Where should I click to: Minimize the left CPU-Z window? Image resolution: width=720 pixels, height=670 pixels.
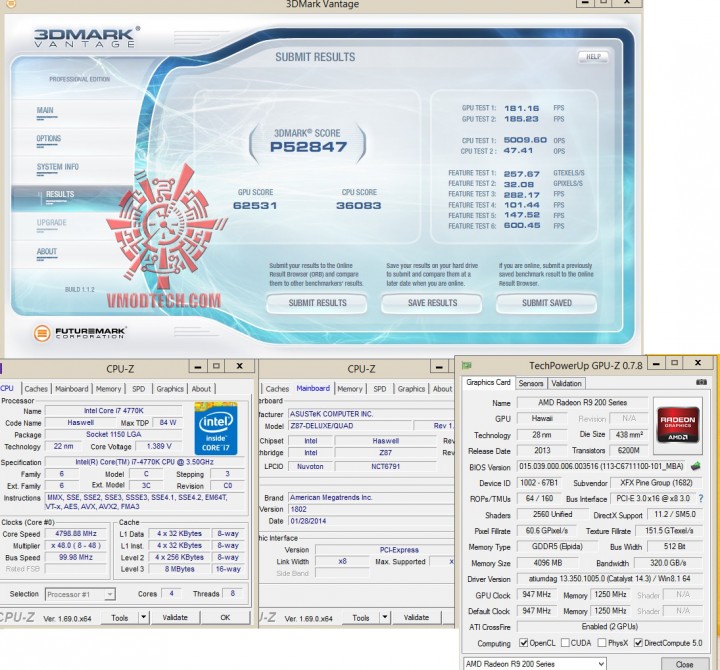pos(198,366)
